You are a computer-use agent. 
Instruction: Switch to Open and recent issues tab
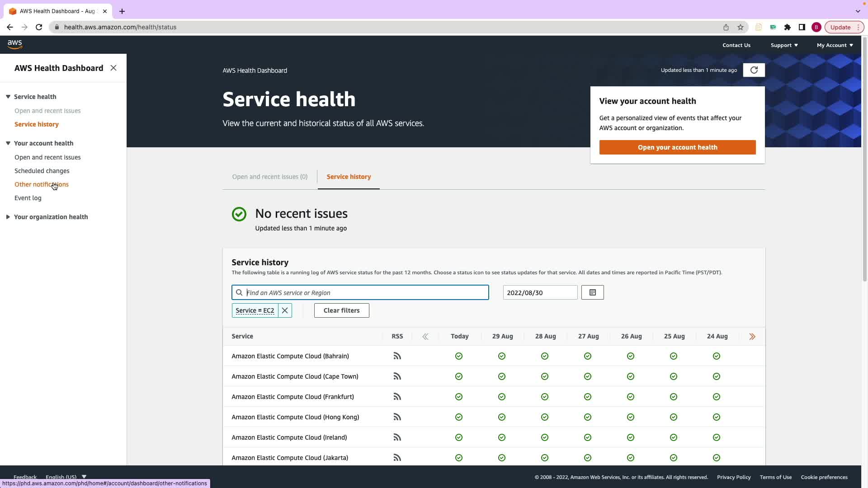coord(269,177)
